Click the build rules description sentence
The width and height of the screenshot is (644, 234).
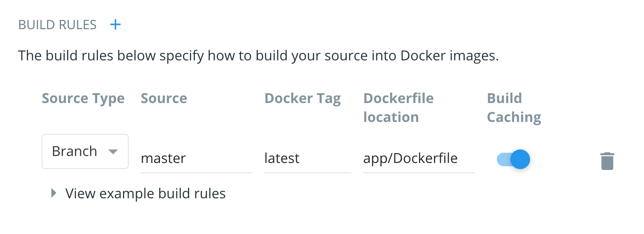[x=258, y=55]
